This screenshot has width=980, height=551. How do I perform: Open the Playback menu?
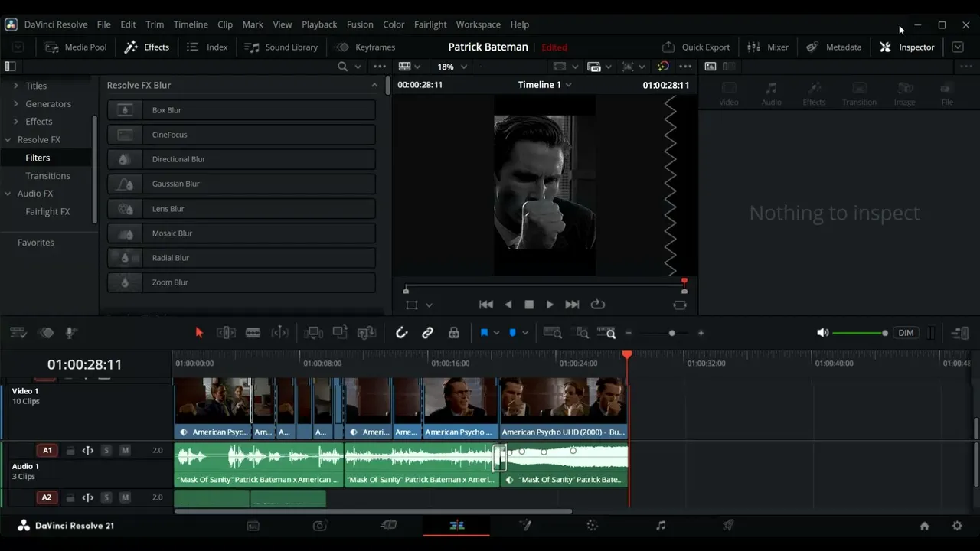[319, 24]
